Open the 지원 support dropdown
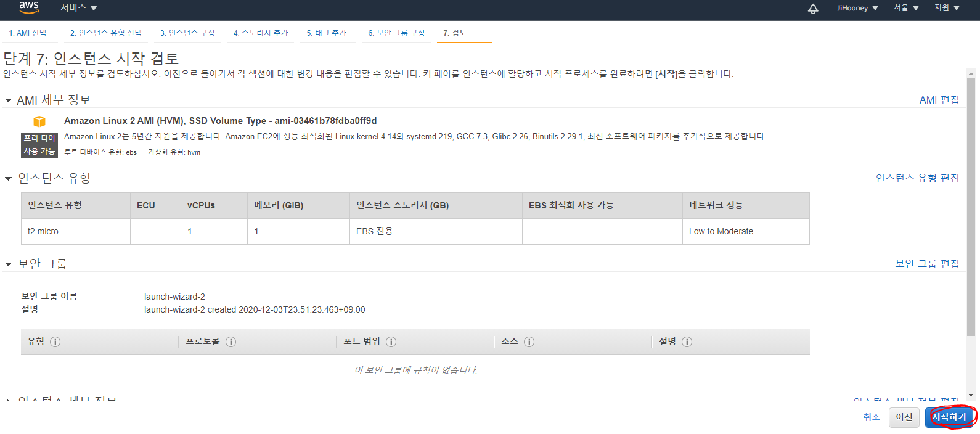Screen dimensions: 980x434 pyautogui.click(x=947, y=8)
